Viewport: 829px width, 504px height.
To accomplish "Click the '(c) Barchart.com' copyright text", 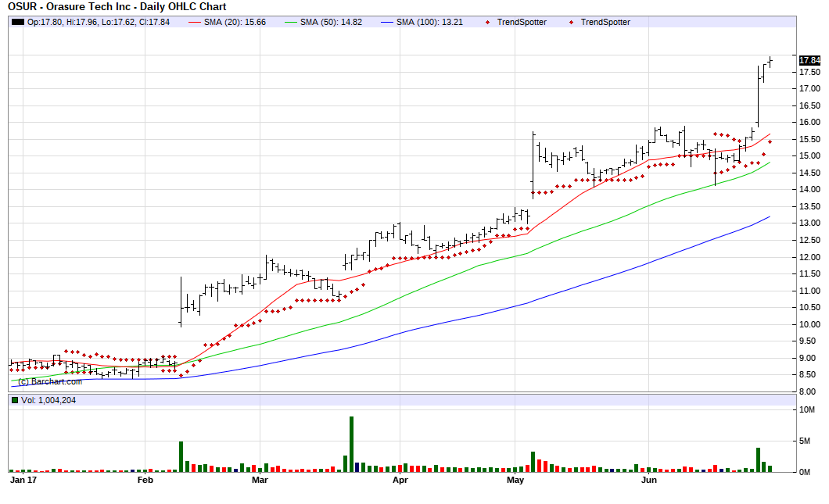I will (50, 381).
